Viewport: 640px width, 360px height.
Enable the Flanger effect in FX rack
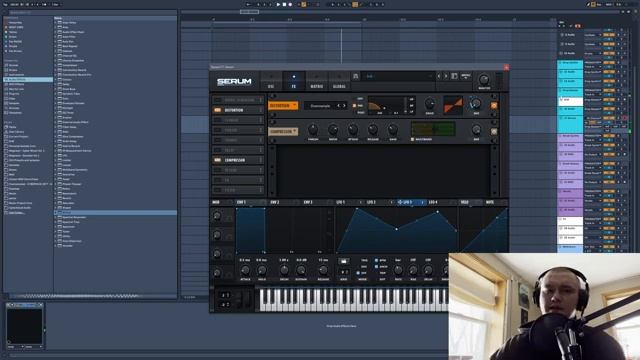coord(218,120)
